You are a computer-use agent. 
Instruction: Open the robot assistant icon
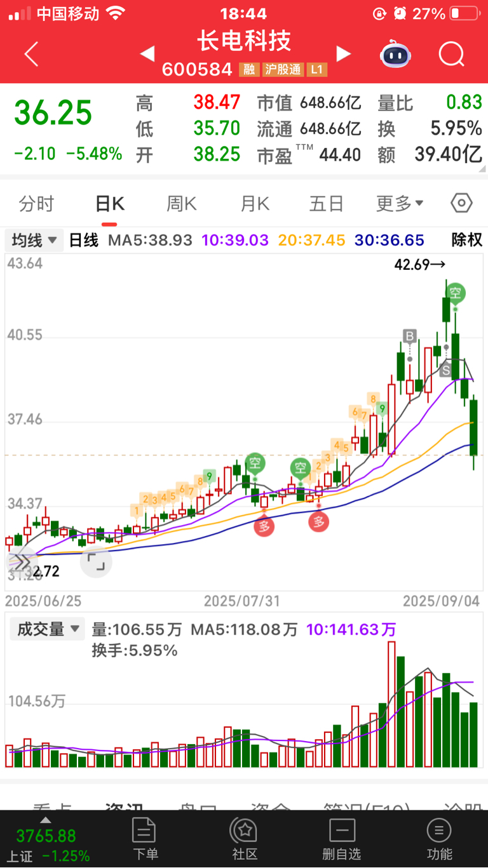click(395, 55)
